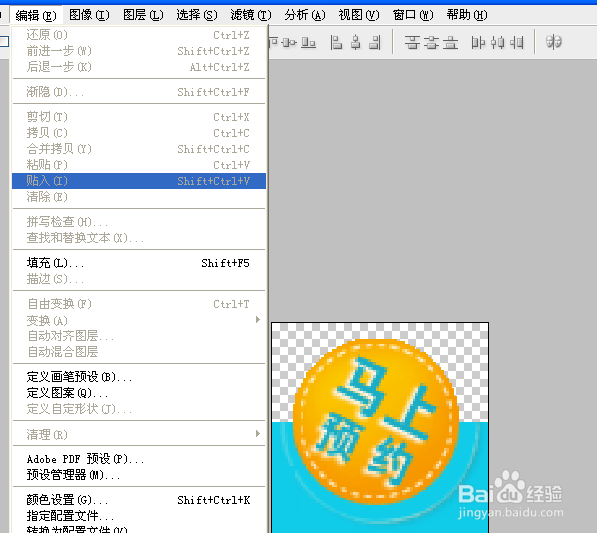The image size is (597, 533).
Task: Click Align left edges icon
Action: point(336,42)
